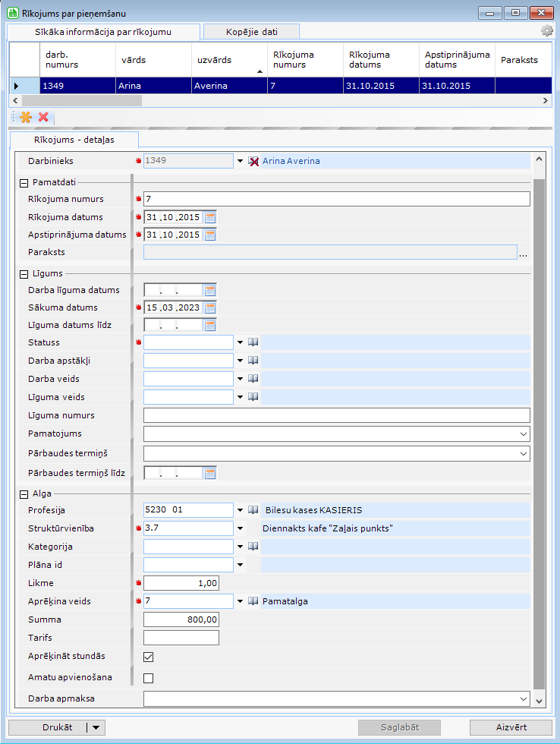Expand the Pamatojums dropdown
The width and height of the screenshot is (560, 744).
click(524, 433)
